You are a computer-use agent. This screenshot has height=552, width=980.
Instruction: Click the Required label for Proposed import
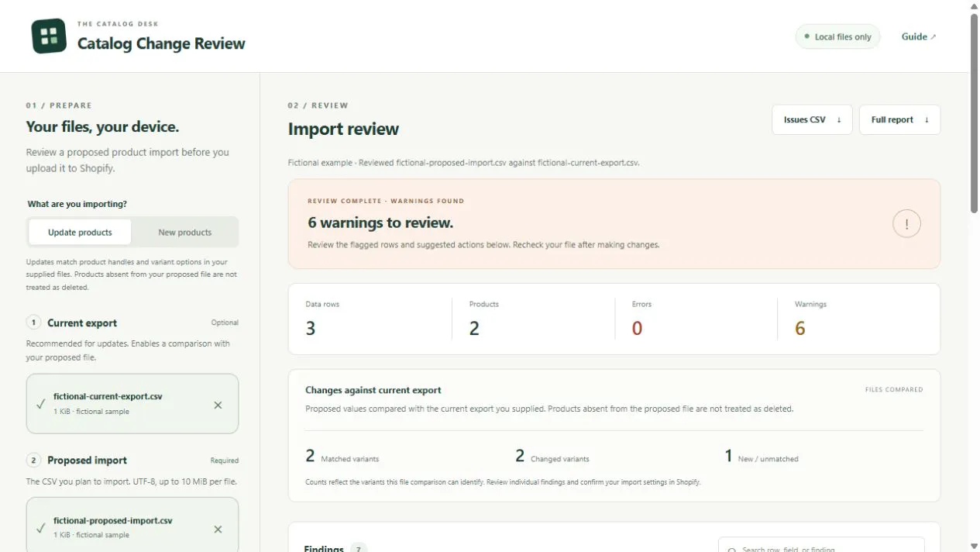click(x=225, y=461)
